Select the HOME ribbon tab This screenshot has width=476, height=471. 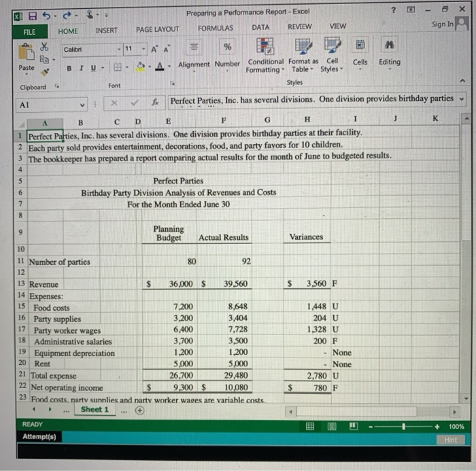click(68, 31)
